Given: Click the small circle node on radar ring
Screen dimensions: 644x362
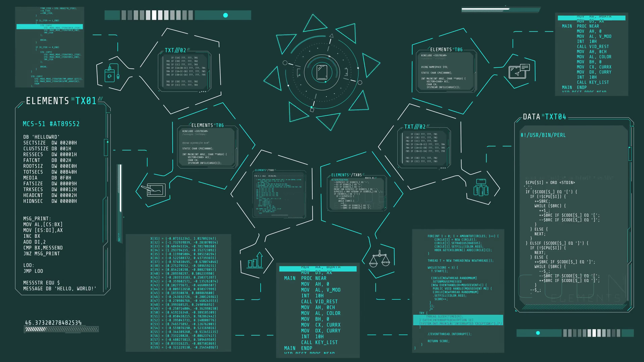Looking at the screenshot, I should 285,63.
